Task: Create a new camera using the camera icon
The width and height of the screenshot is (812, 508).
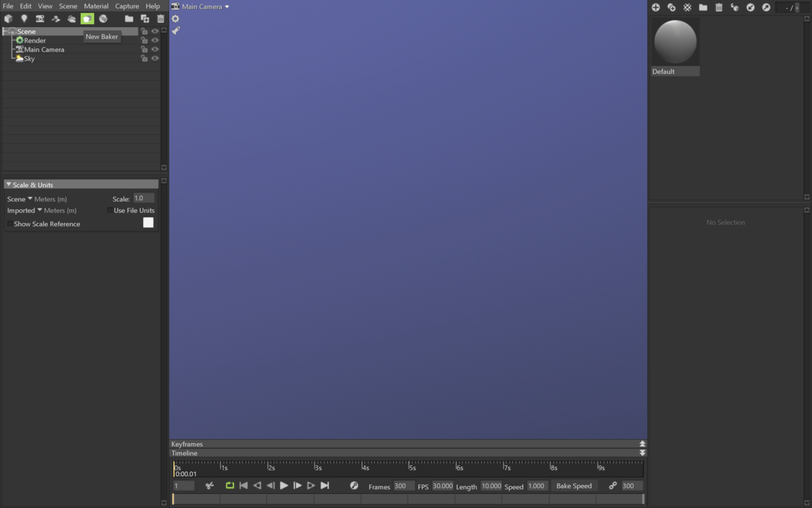Action: [39, 18]
